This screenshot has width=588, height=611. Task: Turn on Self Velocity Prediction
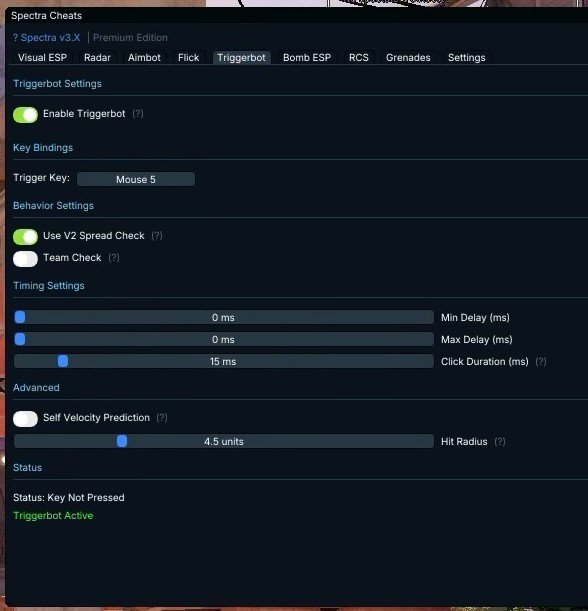click(x=25, y=419)
